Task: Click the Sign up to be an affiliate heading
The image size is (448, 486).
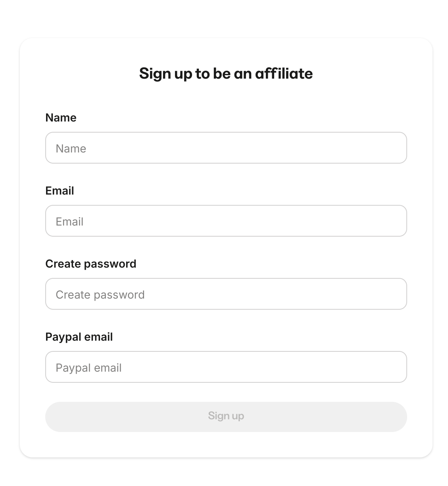Action: 226,73
